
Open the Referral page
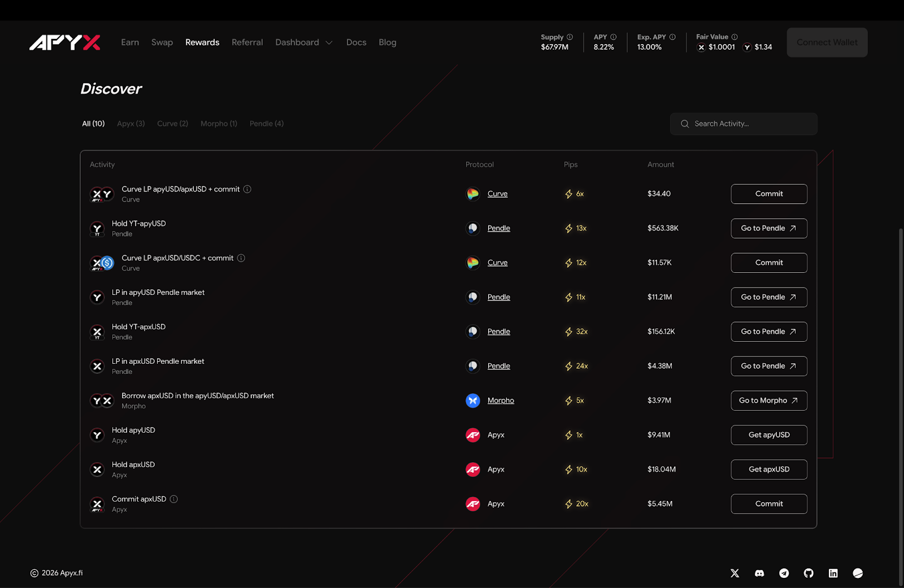point(247,42)
